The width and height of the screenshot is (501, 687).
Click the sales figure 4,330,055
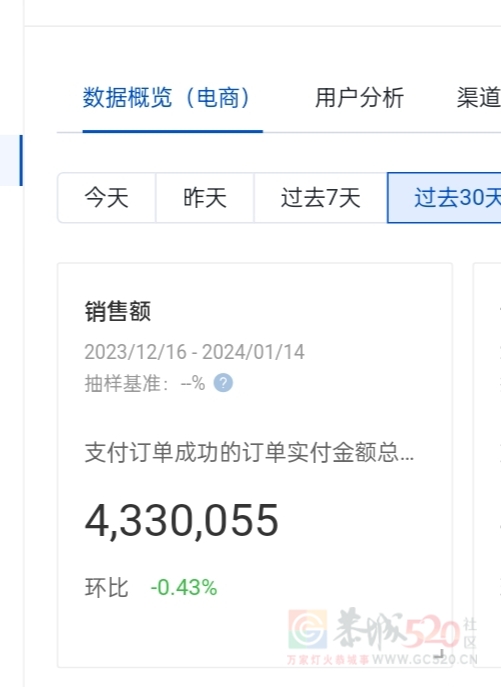181,521
